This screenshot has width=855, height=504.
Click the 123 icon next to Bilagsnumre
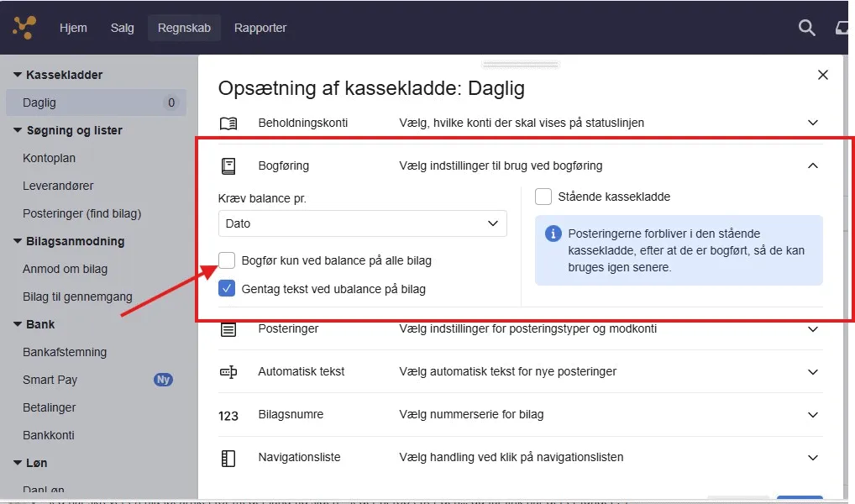click(228, 414)
